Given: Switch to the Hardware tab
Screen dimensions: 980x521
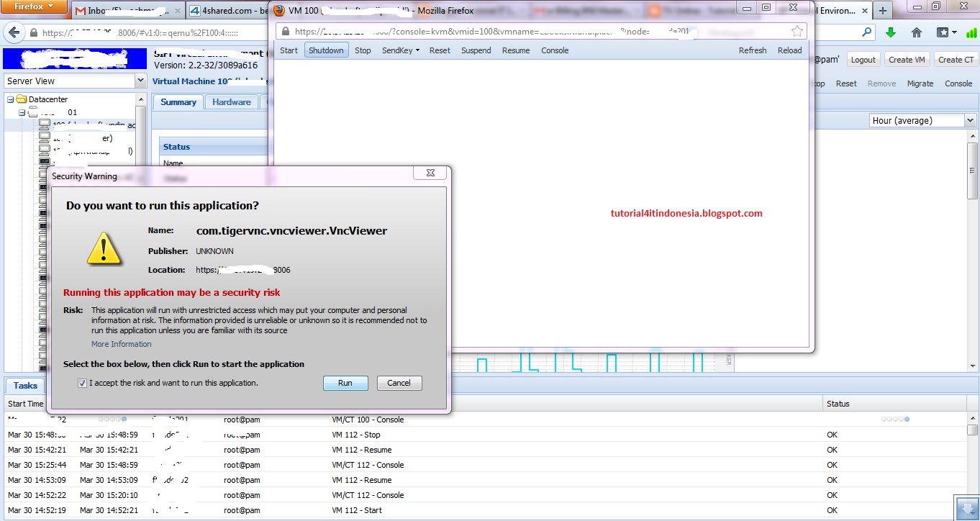Looking at the screenshot, I should pos(232,102).
